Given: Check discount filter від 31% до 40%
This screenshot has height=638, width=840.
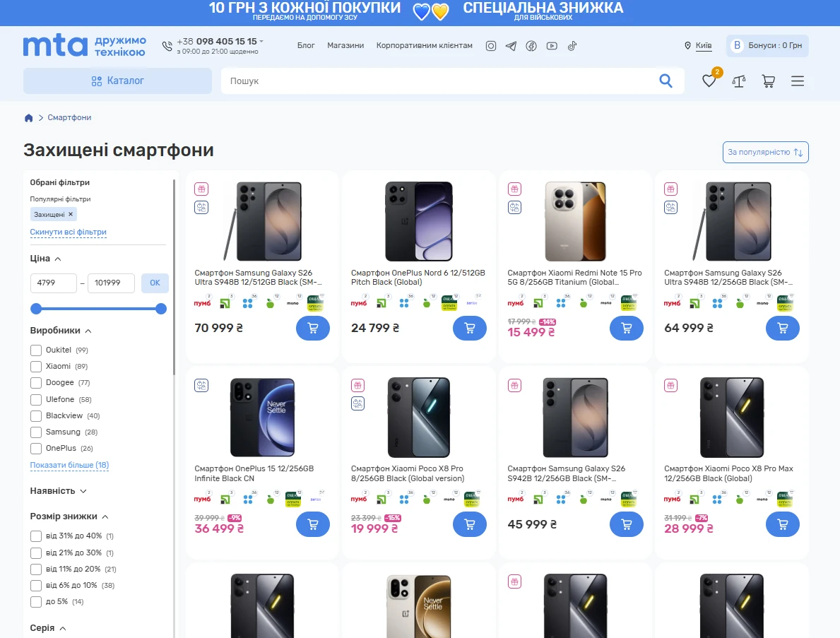Looking at the screenshot, I should click(x=36, y=536).
